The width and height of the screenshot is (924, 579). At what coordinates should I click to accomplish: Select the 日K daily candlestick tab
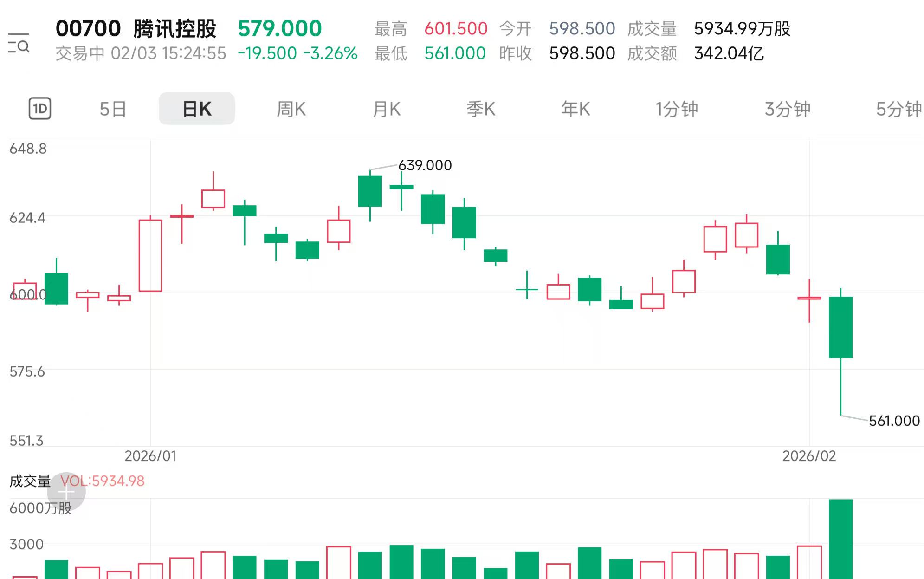pos(197,109)
